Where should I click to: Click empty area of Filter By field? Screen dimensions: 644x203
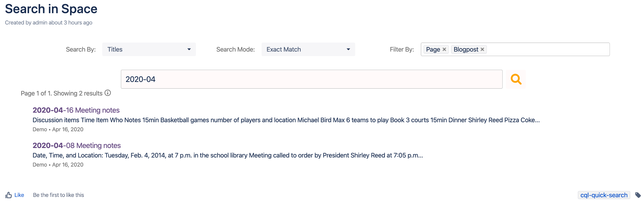click(x=548, y=49)
